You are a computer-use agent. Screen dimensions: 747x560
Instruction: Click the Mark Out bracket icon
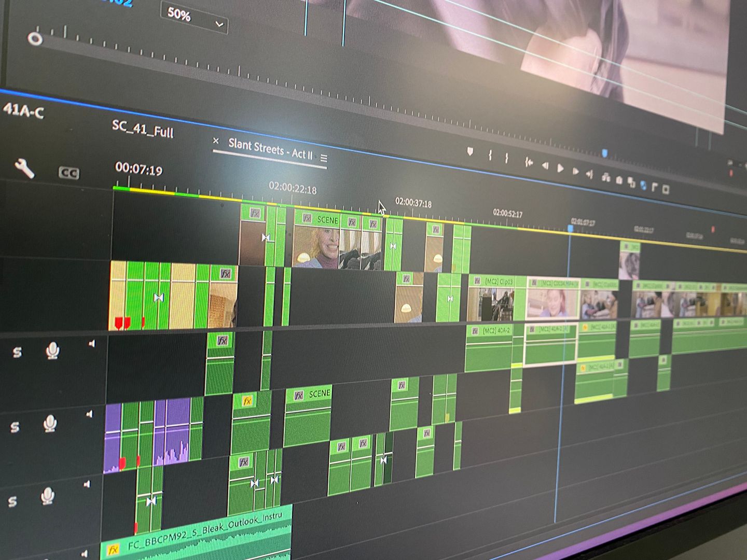click(x=507, y=158)
